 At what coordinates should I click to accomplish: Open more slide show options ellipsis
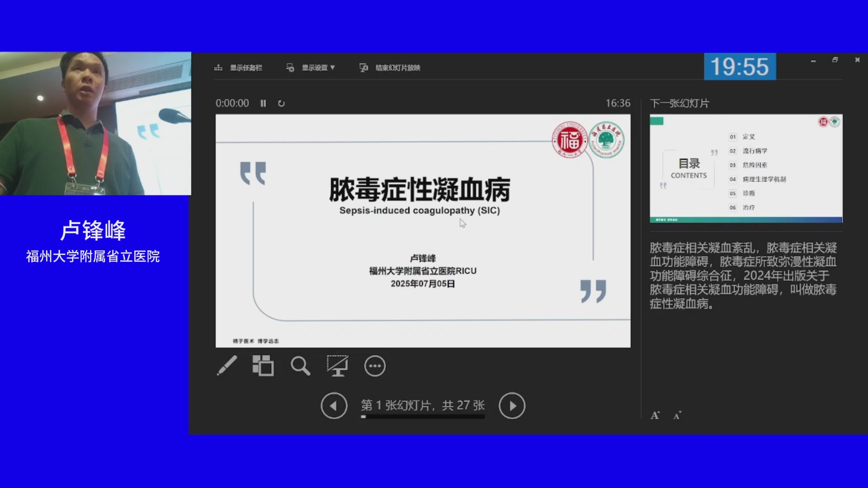pos(375,366)
